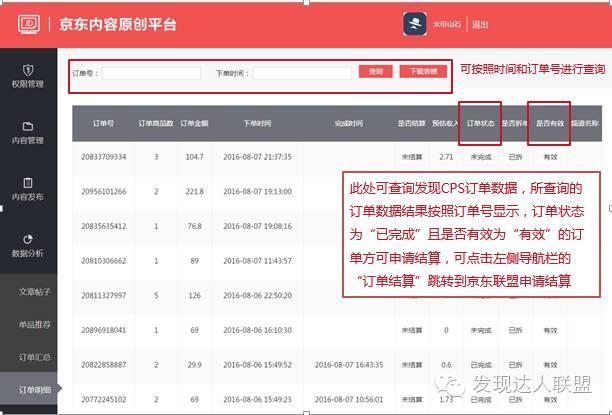Click the 是否有效 column header
Viewport: 612px width, 415px height.
pyautogui.click(x=551, y=123)
